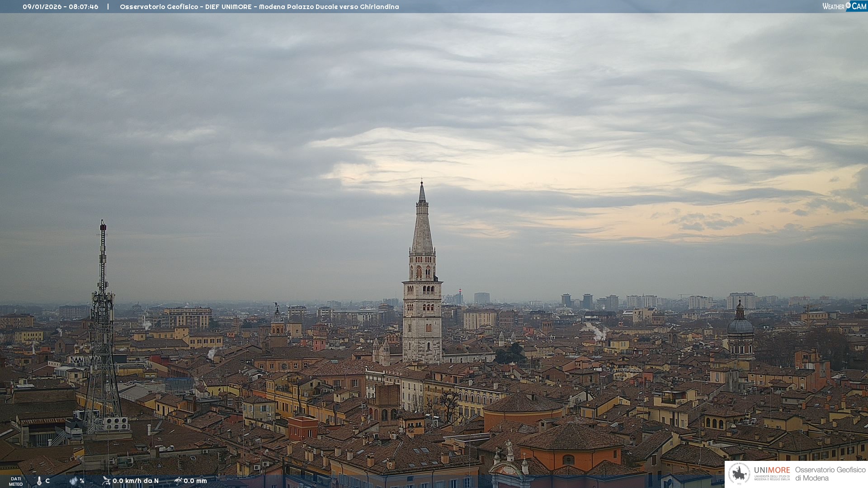Click the UNIMORE university seal emblem
868x488 pixels.
(x=739, y=474)
